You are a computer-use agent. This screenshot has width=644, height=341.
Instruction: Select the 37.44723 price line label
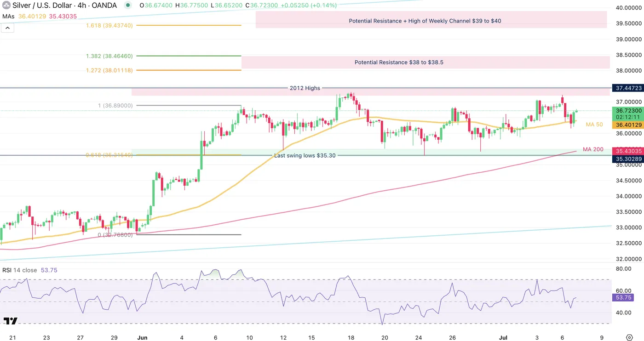tap(627, 88)
